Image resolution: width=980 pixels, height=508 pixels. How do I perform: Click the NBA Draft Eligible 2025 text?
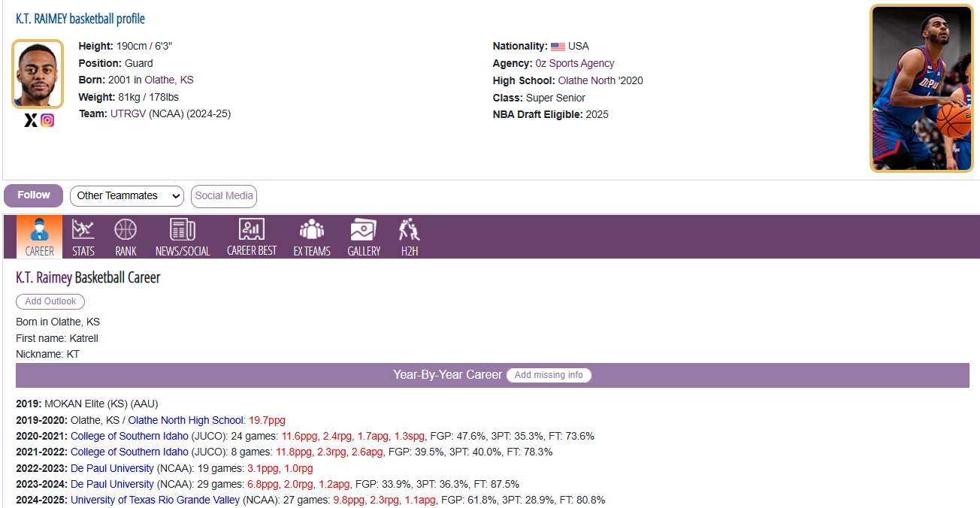(551, 114)
